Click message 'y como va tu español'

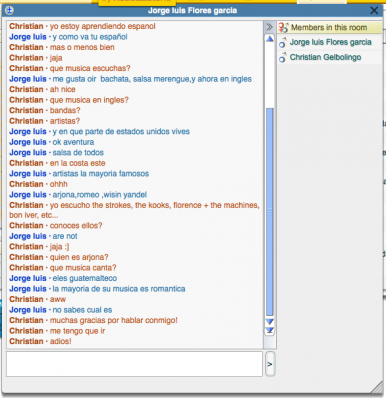click(90, 37)
